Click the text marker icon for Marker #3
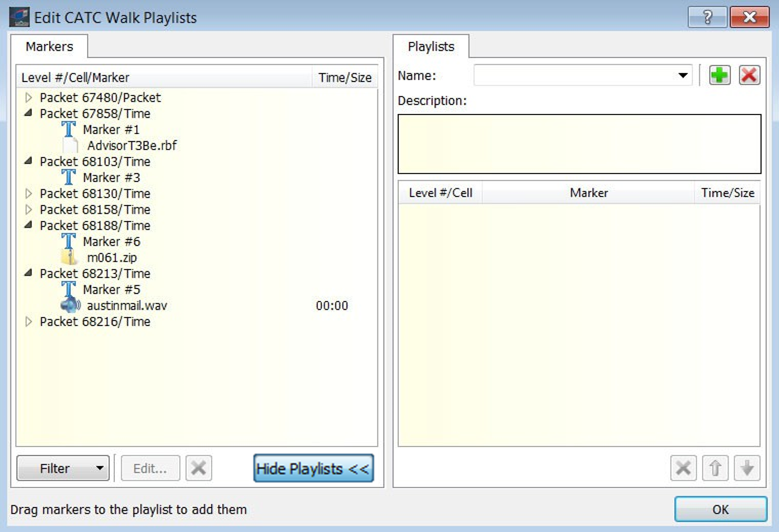779x532 pixels. 68,177
